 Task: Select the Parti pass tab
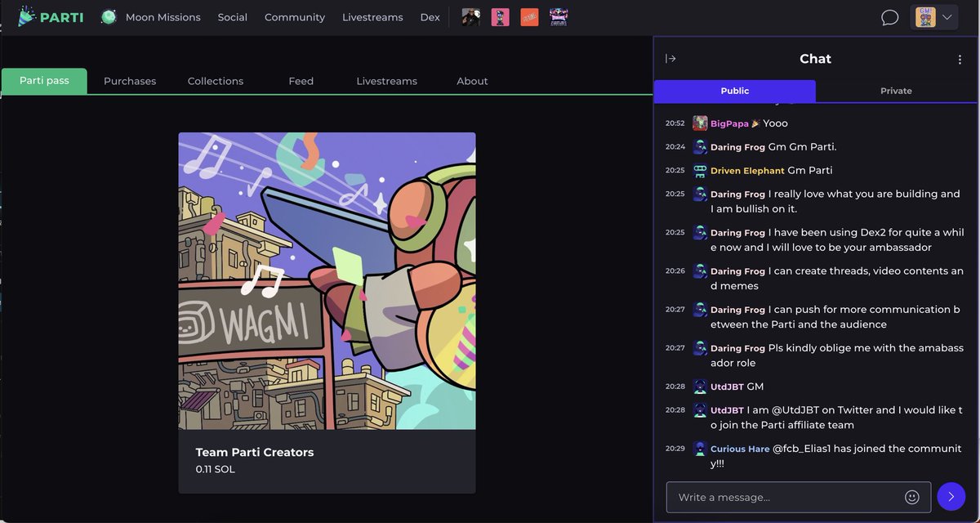point(44,81)
